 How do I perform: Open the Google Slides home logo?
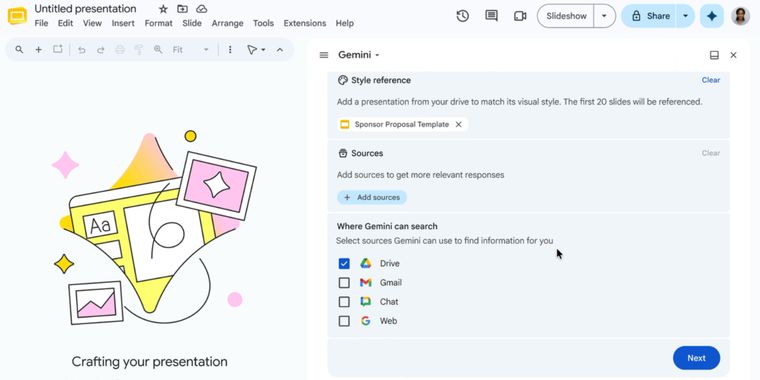click(x=17, y=16)
